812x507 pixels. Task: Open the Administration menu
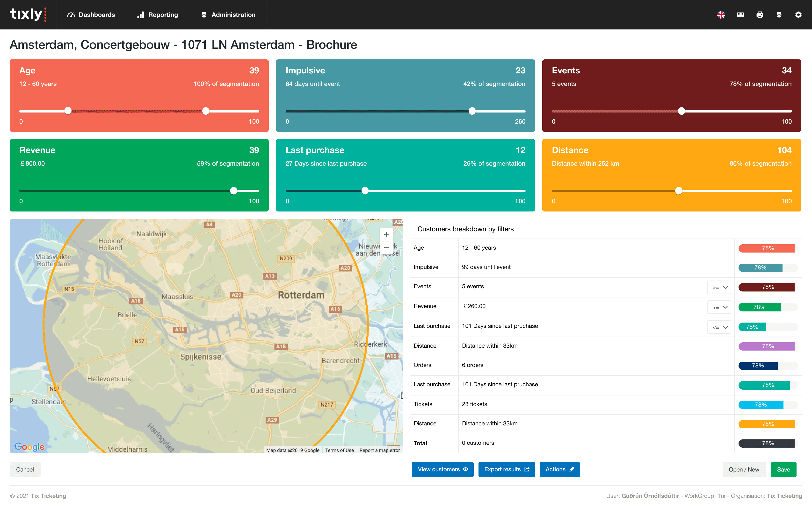228,15
